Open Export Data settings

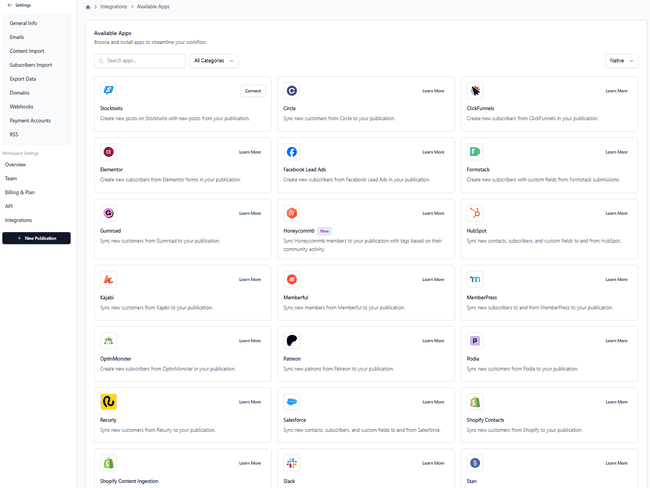click(x=23, y=79)
